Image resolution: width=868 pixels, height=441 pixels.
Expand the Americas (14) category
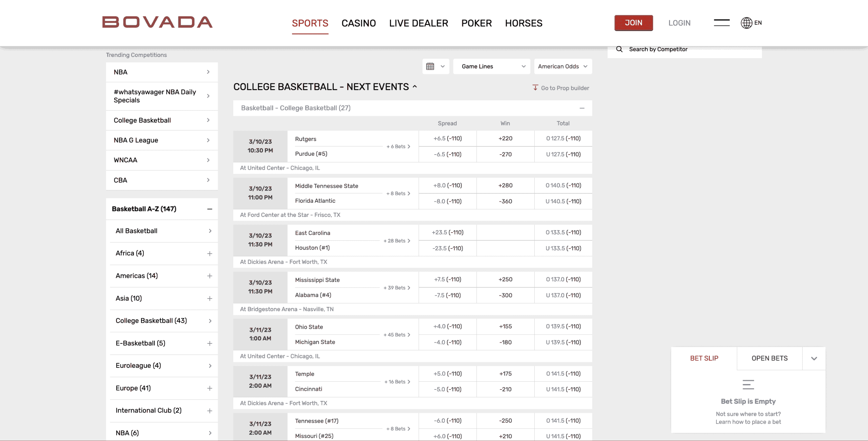pyautogui.click(x=210, y=276)
